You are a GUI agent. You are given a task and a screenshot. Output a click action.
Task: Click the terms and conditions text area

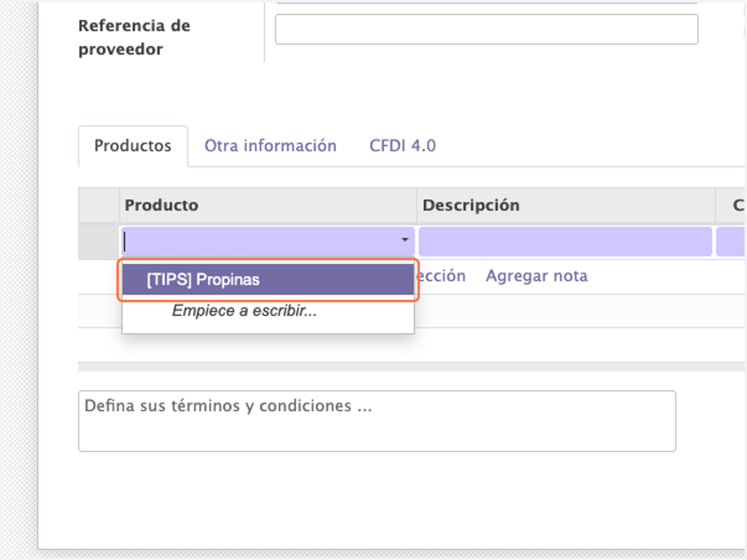coord(377,421)
